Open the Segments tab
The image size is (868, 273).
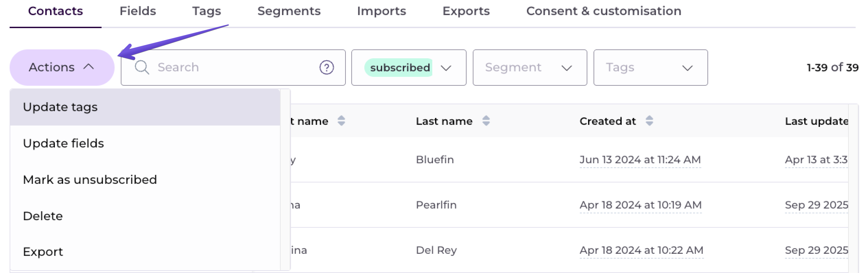coord(289,11)
